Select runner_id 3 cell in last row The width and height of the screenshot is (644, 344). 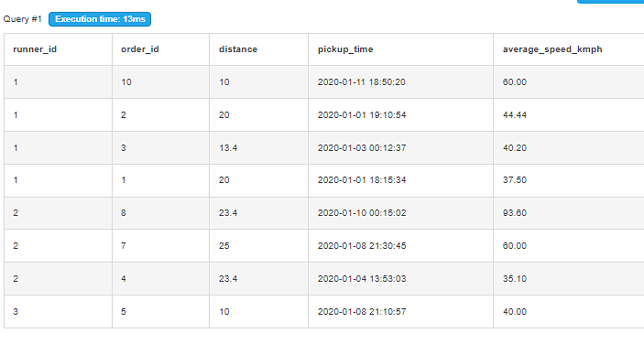point(58,312)
